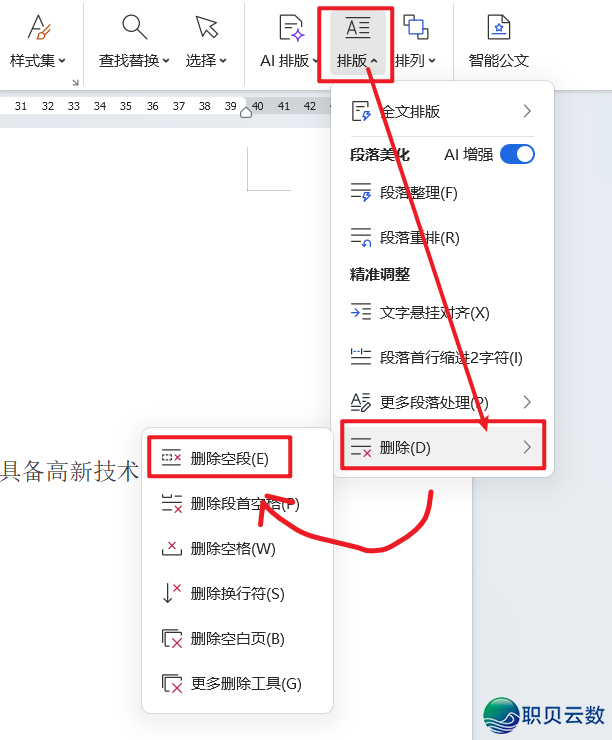The height and width of the screenshot is (740, 612).
Task: Click the 段落整理 icon
Action: [x=361, y=193]
